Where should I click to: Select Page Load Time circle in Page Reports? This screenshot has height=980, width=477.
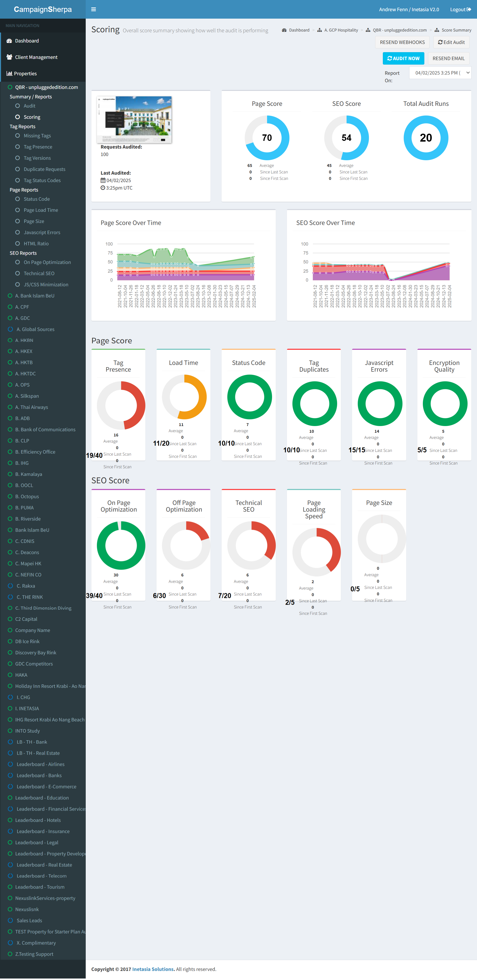[17, 210]
